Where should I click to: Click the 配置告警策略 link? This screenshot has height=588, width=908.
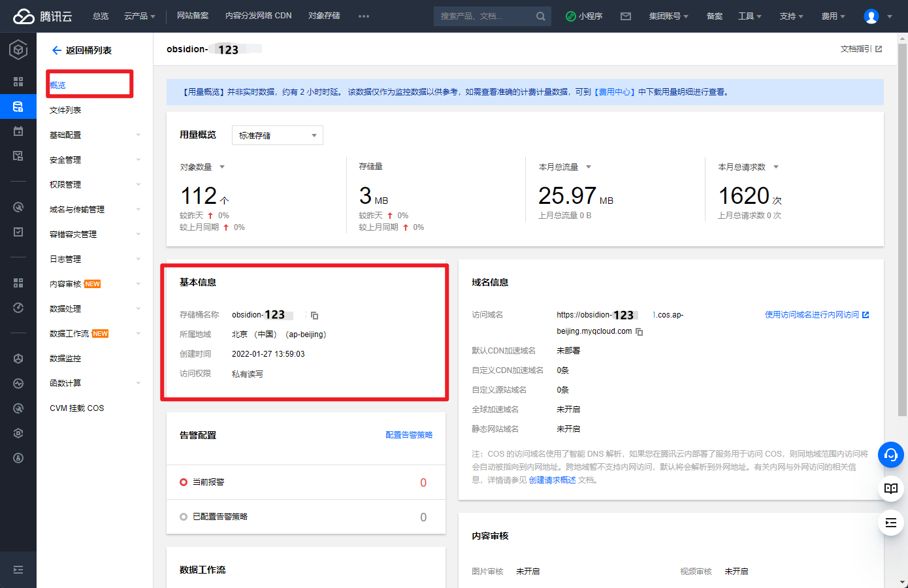tap(409, 435)
